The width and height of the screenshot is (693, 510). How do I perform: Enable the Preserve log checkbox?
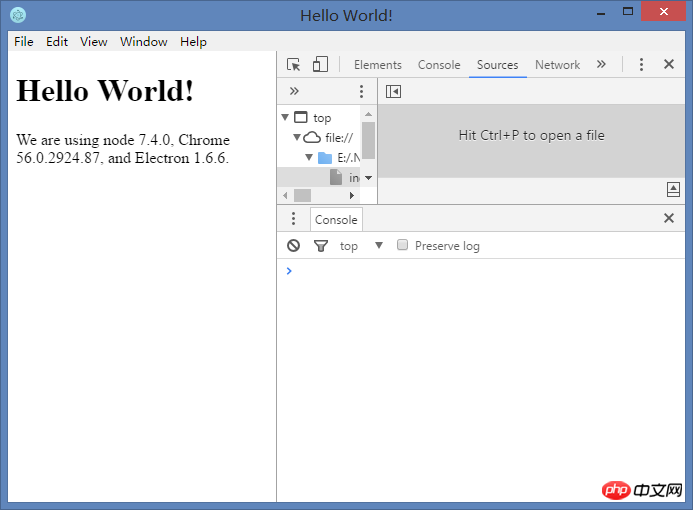402,244
